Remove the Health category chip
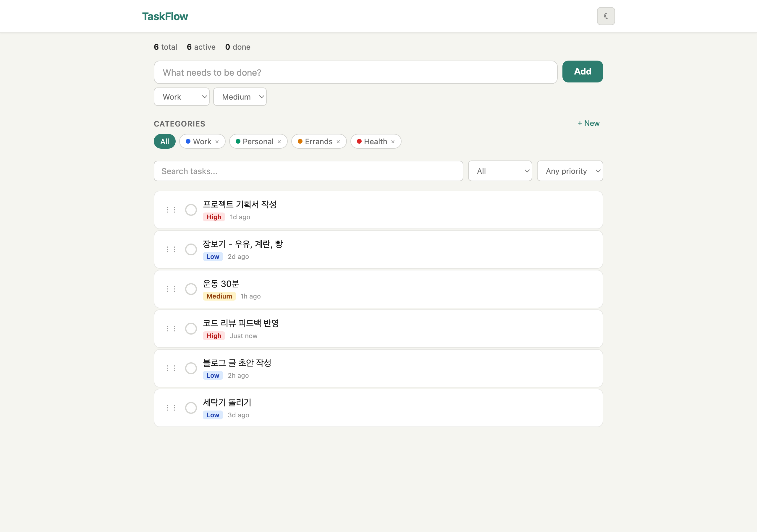Viewport: 757px width, 532px height. [x=393, y=141]
